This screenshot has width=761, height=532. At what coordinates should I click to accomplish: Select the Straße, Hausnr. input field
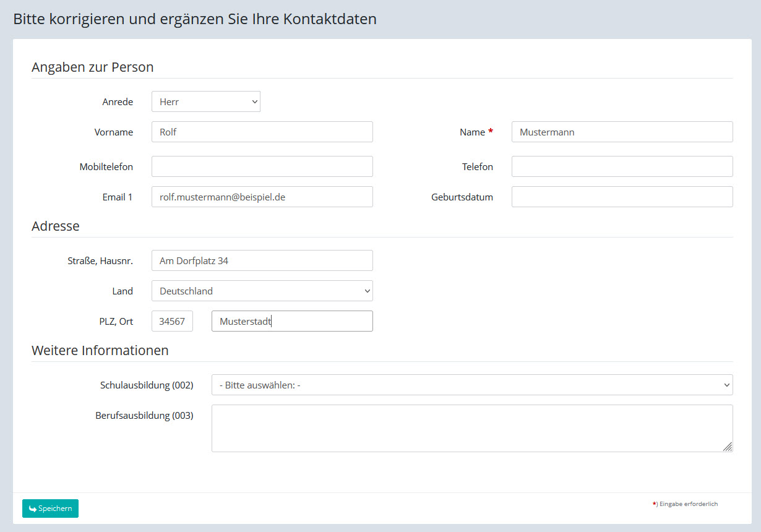point(262,260)
